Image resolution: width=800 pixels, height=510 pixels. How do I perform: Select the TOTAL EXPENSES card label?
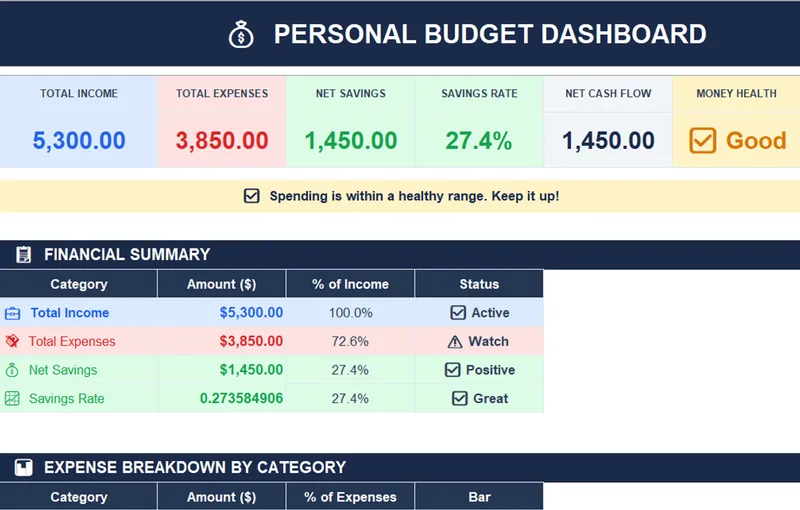click(222, 93)
